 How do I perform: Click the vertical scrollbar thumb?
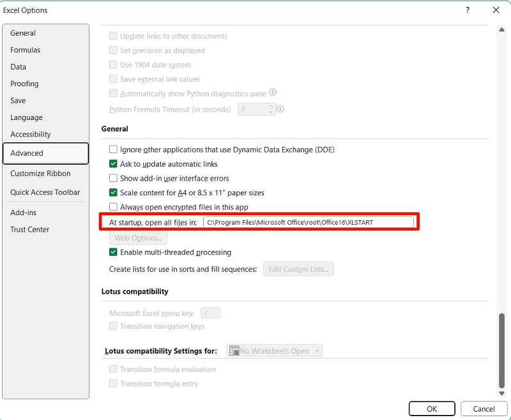(x=500, y=348)
